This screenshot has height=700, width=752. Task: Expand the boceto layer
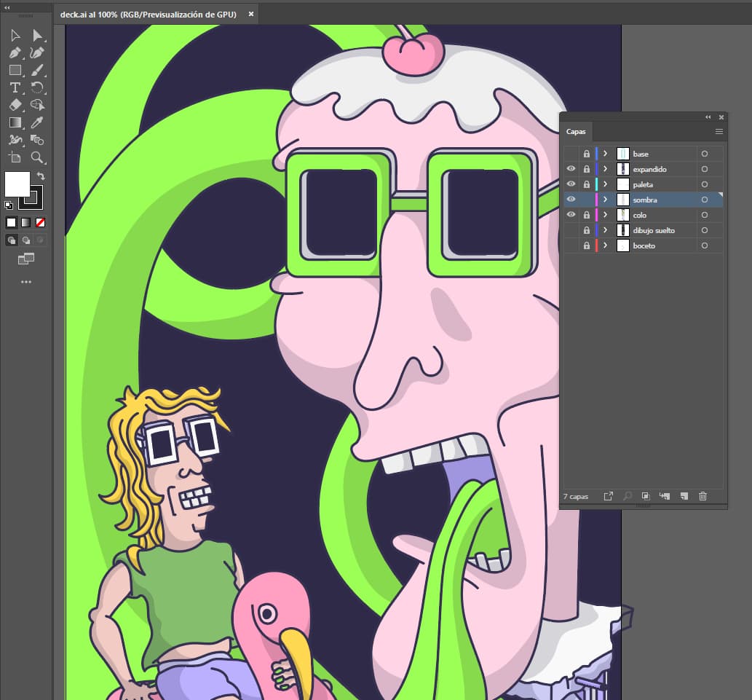click(605, 245)
